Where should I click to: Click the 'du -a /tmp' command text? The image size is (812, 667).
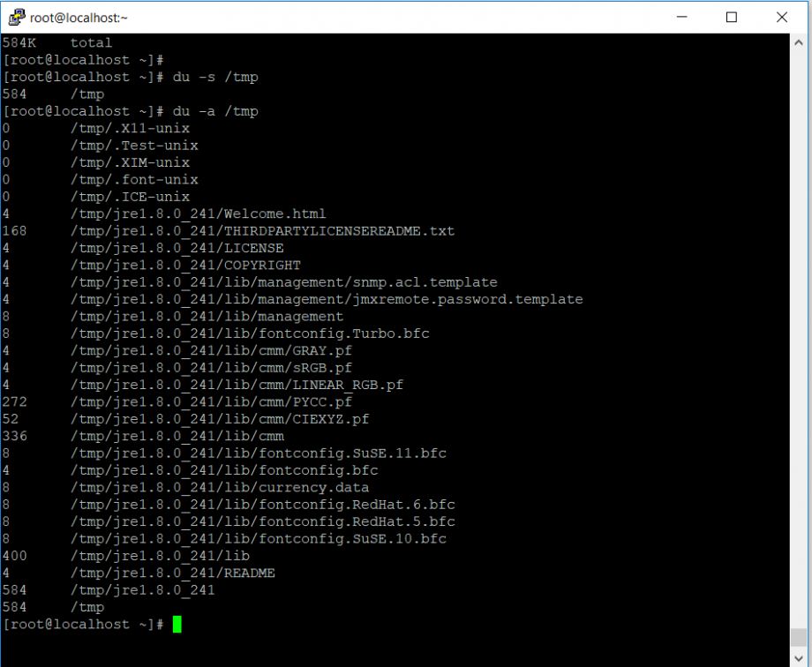pyautogui.click(x=215, y=111)
